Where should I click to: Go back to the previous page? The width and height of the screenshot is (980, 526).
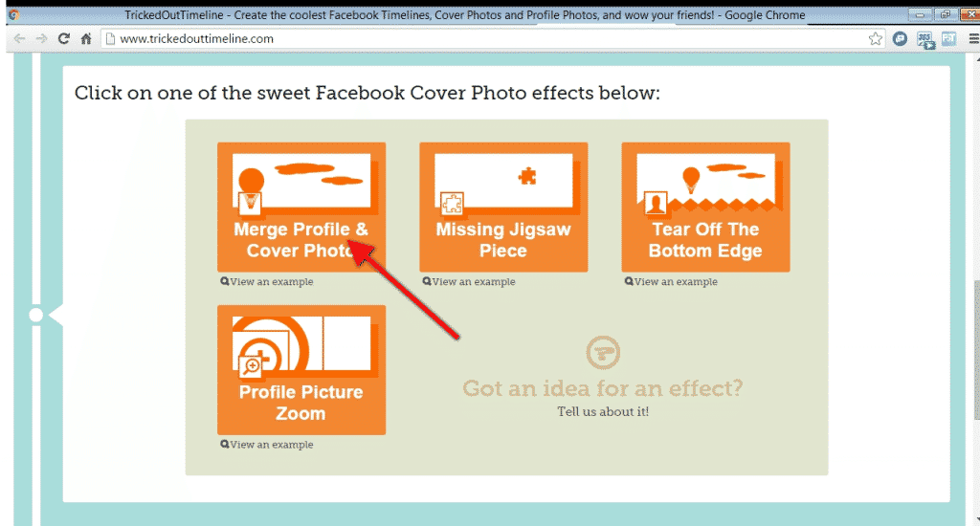[19, 38]
